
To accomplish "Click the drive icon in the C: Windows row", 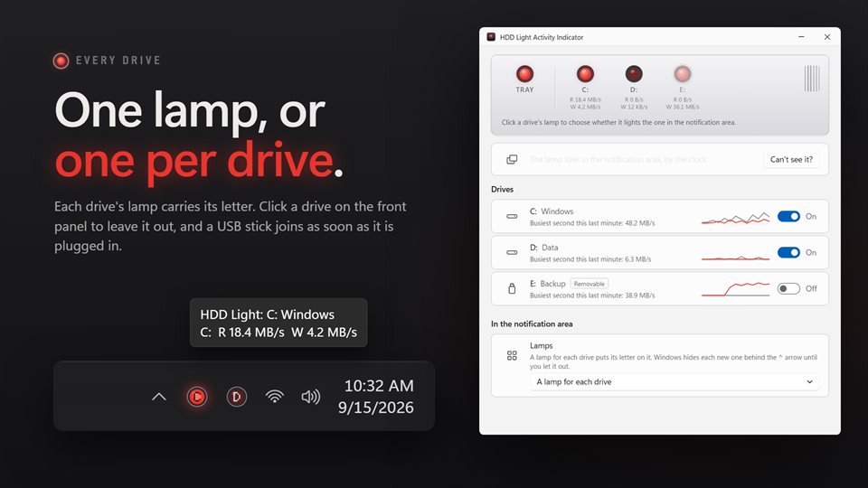I will pos(512,216).
